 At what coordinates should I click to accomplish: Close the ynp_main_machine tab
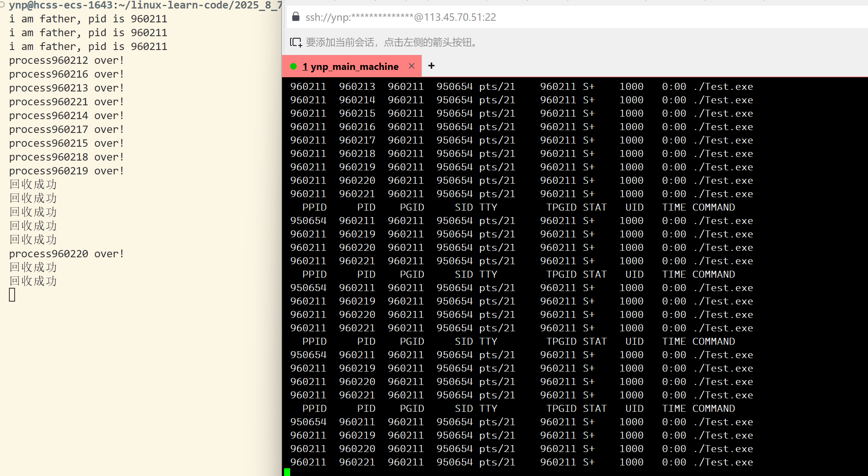[x=412, y=66]
